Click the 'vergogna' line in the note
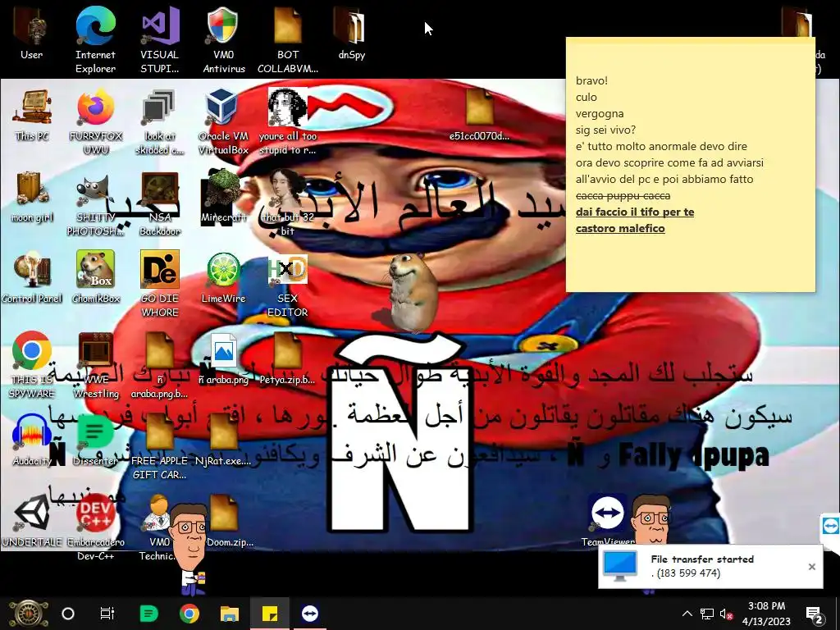Viewport: 840px width, 630px height. point(600,113)
